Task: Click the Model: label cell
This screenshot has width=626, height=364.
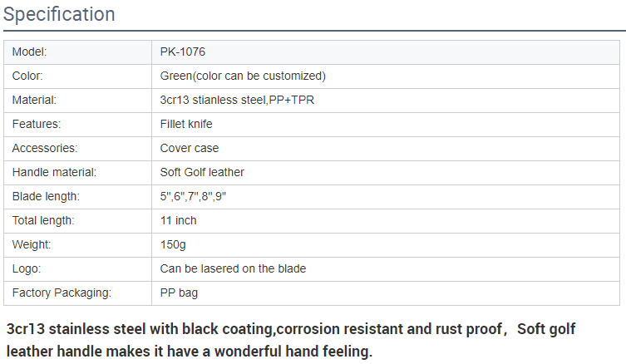Action: tap(78, 52)
